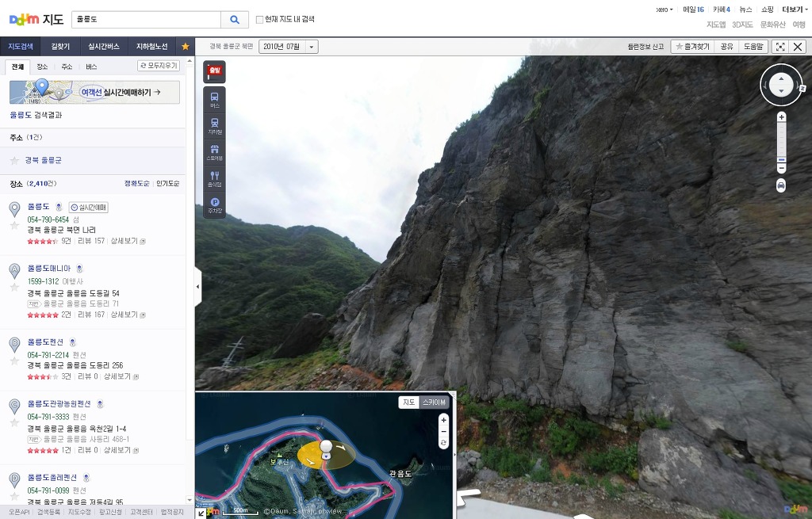
Task: Toggle favorite star for 울릉도펜션
Action: [x=14, y=361]
